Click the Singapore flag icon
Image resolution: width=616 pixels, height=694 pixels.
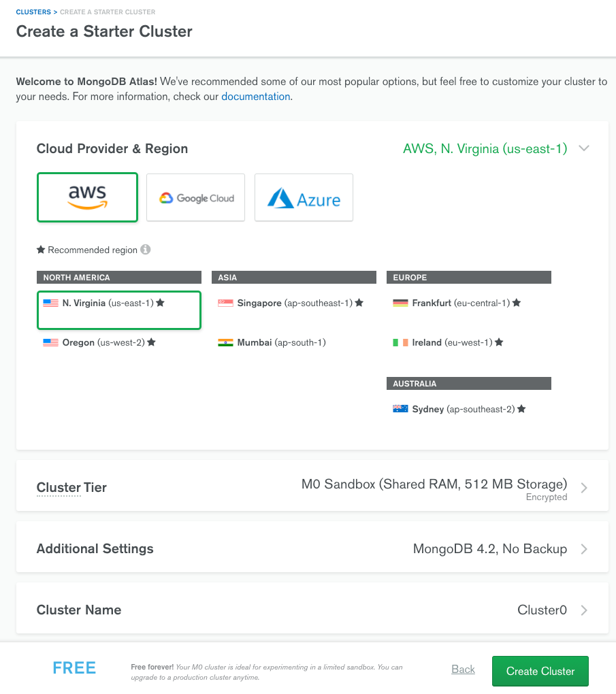[225, 303]
